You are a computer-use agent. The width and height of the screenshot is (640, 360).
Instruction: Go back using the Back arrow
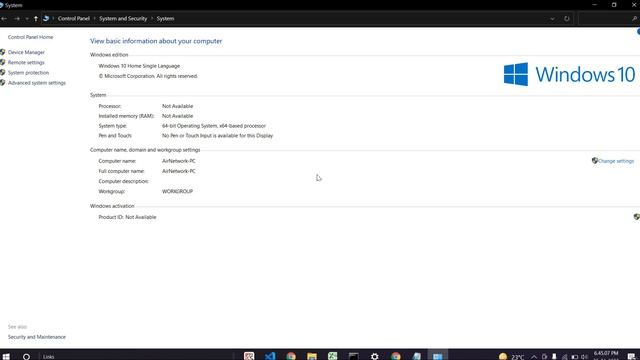[4, 19]
